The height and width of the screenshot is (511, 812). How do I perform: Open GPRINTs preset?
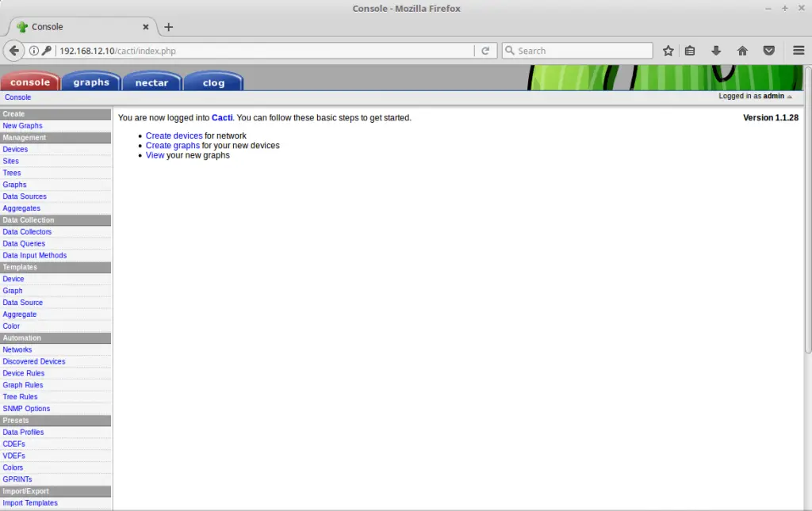pos(17,479)
